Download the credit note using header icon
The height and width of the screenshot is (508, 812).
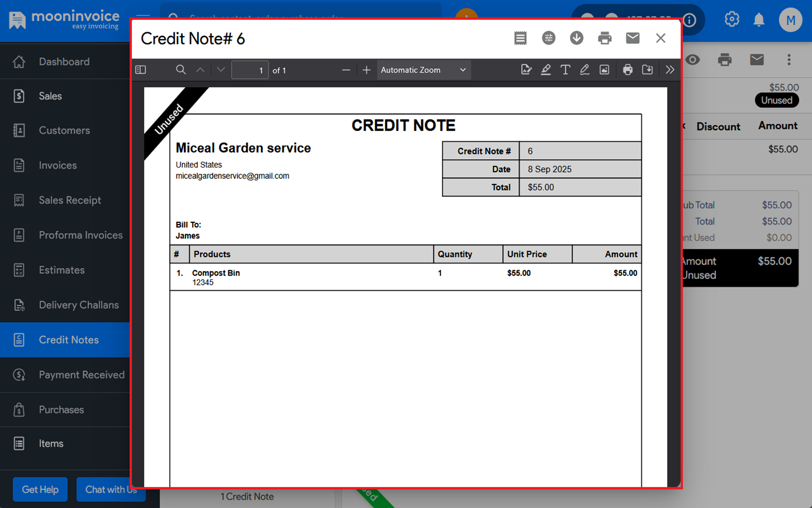click(576, 38)
